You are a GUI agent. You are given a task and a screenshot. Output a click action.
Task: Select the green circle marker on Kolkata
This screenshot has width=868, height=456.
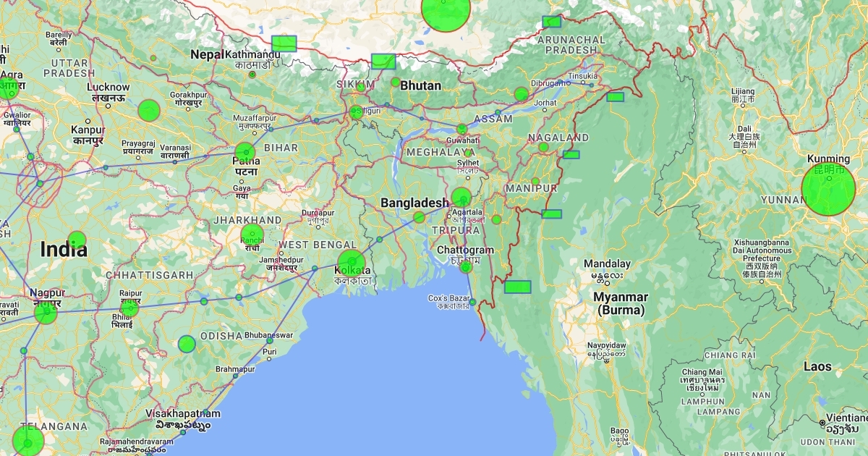point(352,263)
